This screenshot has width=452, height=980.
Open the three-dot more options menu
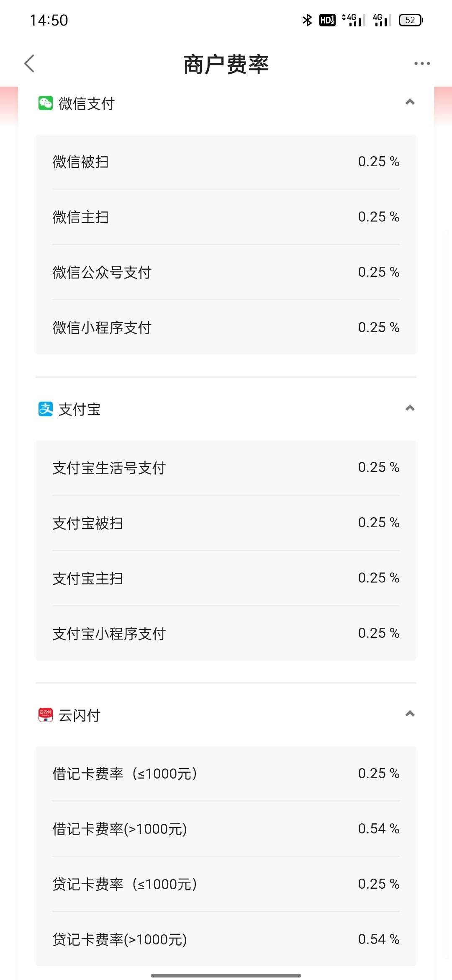(422, 64)
